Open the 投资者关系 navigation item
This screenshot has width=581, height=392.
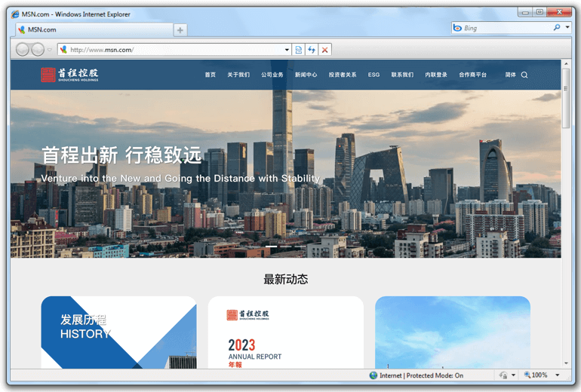(343, 75)
